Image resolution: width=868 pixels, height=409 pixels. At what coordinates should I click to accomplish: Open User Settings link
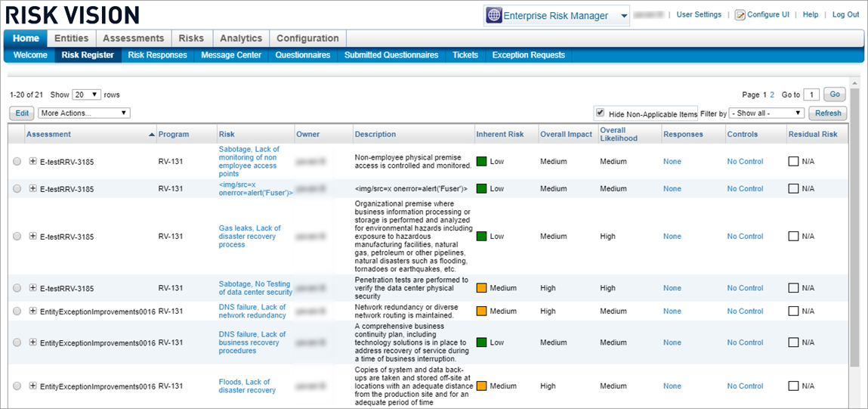(x=699, y=14)
